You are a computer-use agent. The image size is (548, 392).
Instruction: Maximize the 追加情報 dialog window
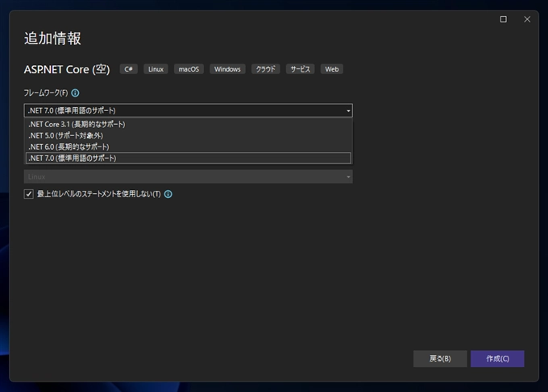[503, 19]
